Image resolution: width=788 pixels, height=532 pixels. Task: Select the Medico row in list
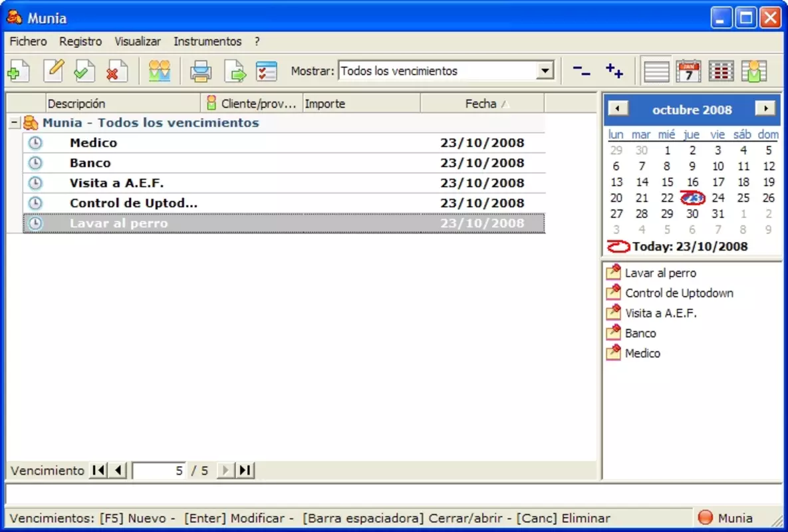pos(284,143)
